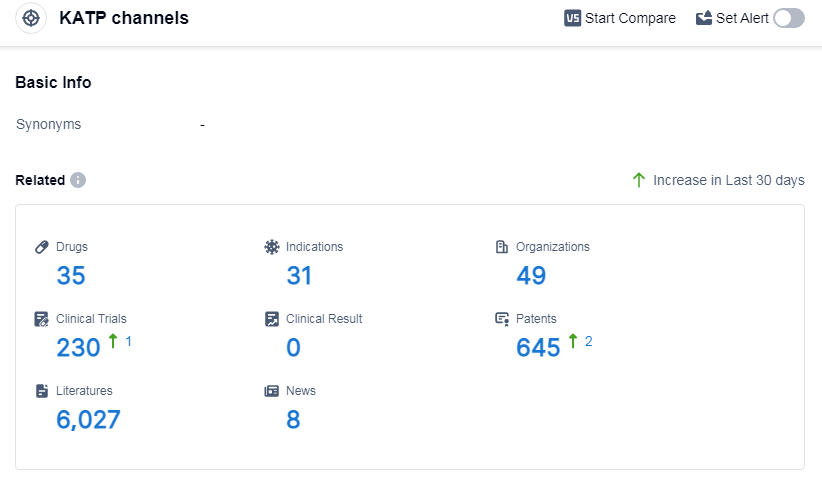Click the News icon
The width and height of the screenshot is (822, 483).
pos(271,391)
